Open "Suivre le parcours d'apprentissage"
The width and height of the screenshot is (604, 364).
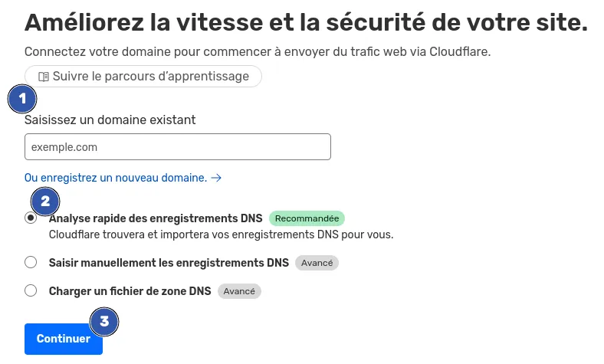(x=143, y=77)
